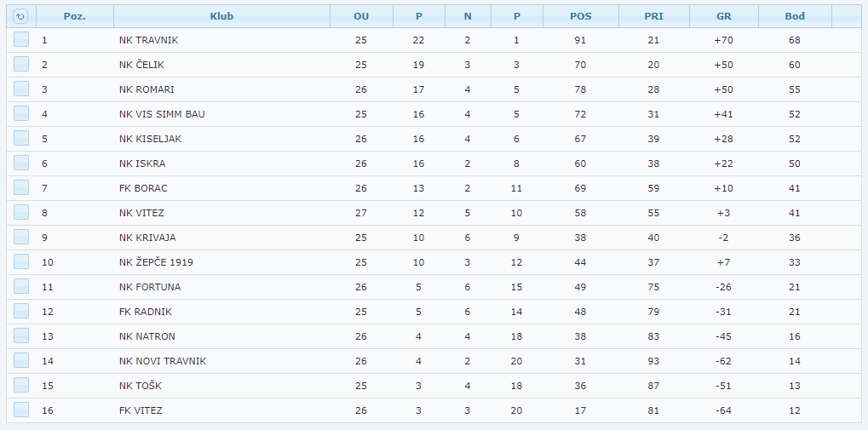The width and height of the screenshot is (868, 430).
Task: Toggle the checkbox for NK ISKRA
Action: (x=21, y=163)
